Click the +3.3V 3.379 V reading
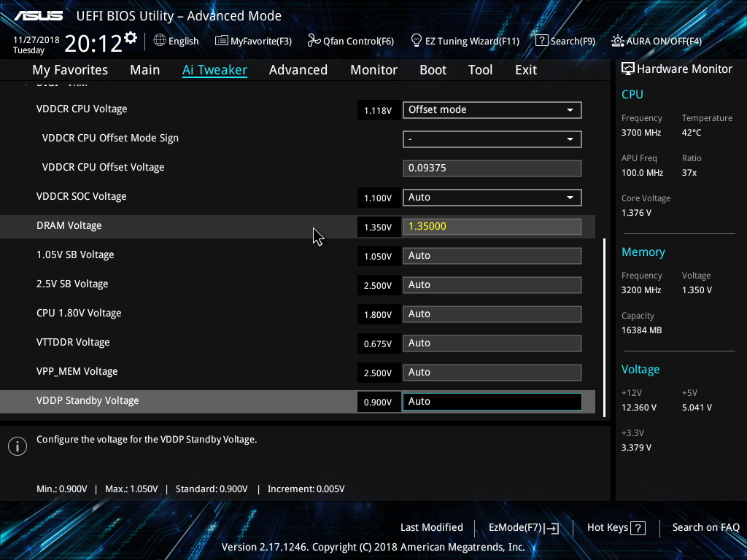The width and height of the screenshot is (747, 560). [636, 448]
